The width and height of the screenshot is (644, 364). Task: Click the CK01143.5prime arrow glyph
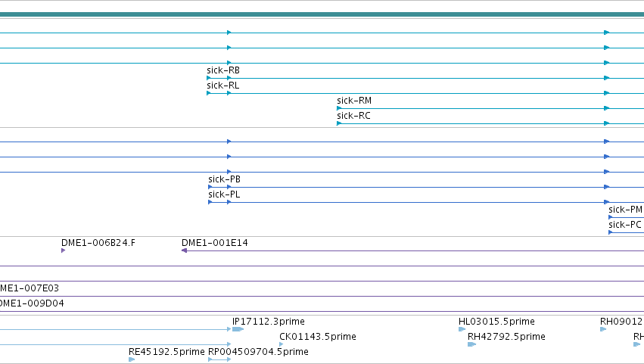(282, 344)
